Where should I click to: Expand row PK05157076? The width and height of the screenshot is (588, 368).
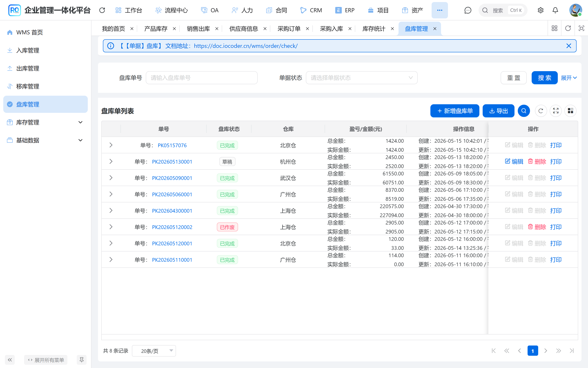pos(111,145)
